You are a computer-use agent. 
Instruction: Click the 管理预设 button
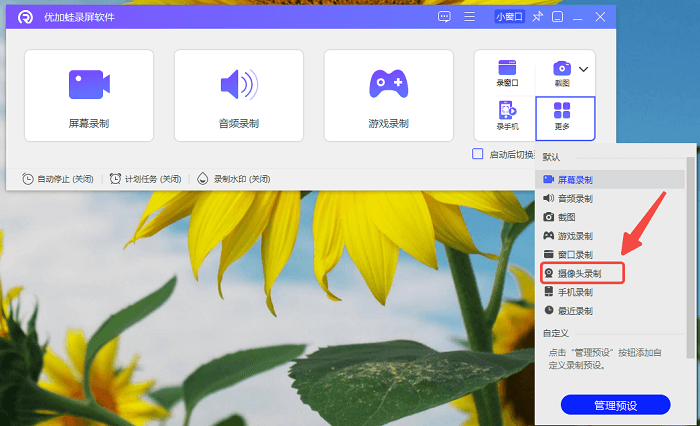click(615, 405)
